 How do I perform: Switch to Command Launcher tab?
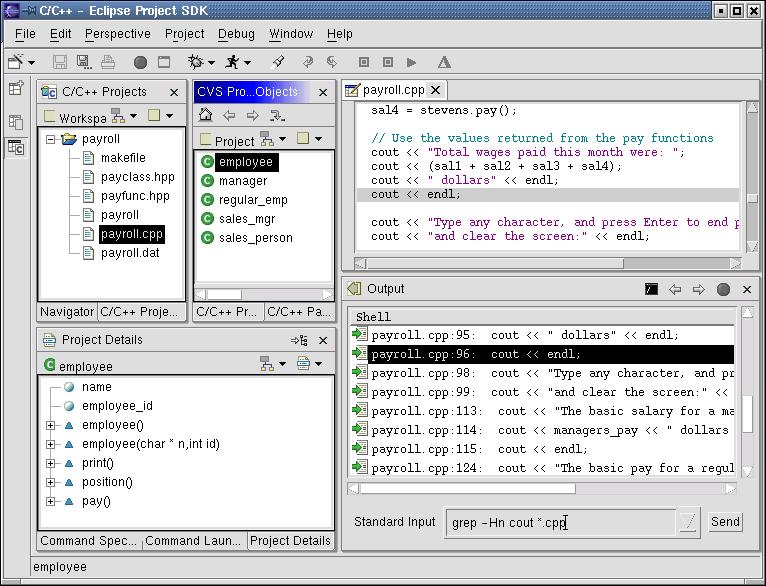coord(193,541)
